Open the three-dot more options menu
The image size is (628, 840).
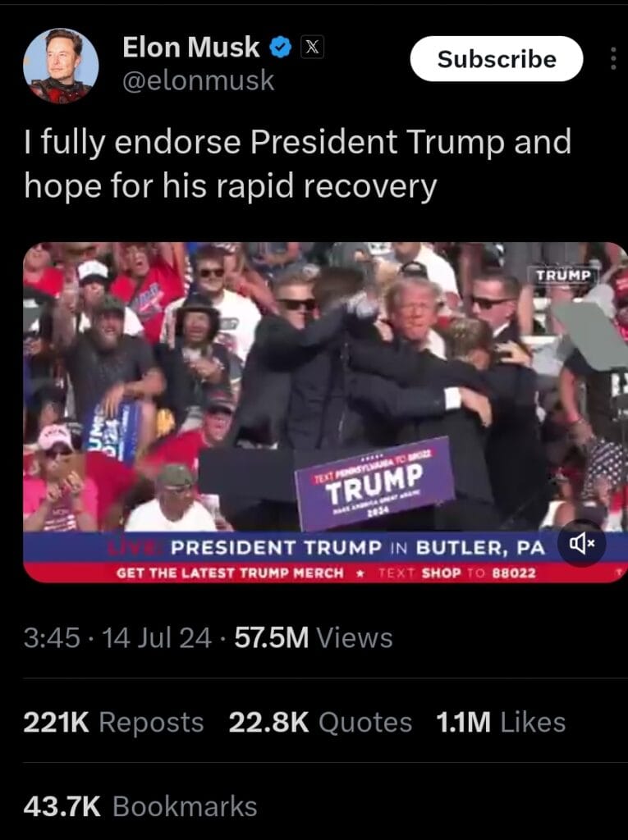[x=613, y=58]
